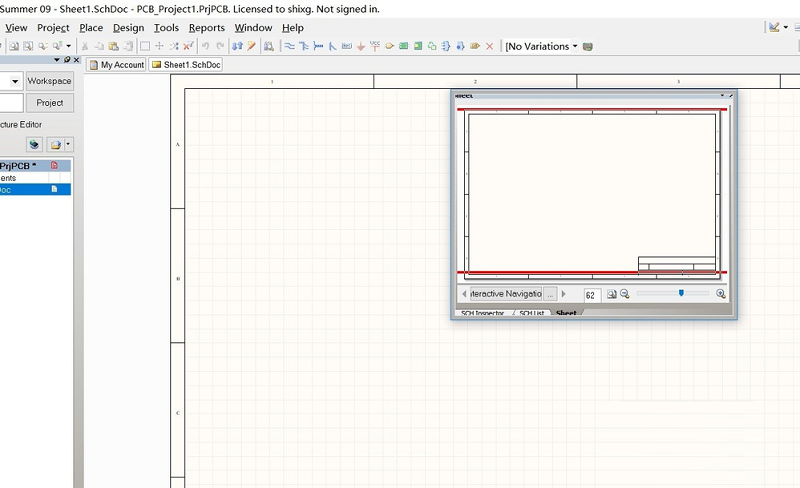800x488 pixels.
Task: Switch to the SCH Inspector tab
Action: click(482, 313)
